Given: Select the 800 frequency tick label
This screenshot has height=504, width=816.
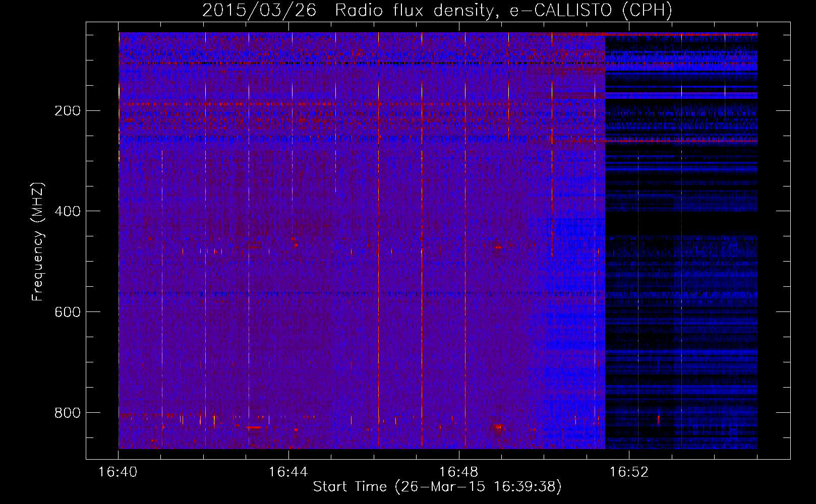Looking at the screenshot, I should click(68, 413).
